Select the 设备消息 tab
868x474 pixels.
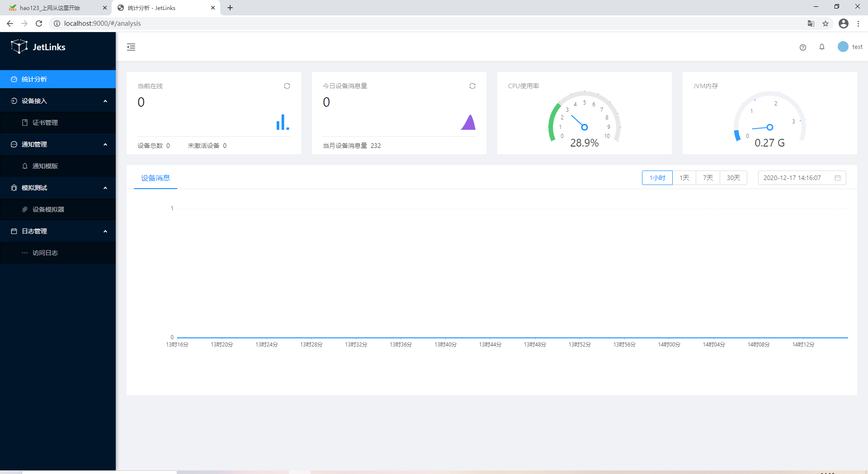tap(155, 178)
